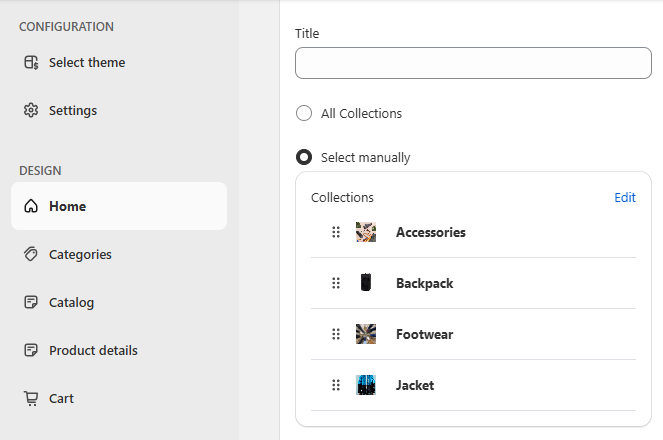
Task: Grab the drag handle for Backpack
Action: (336, 283)
